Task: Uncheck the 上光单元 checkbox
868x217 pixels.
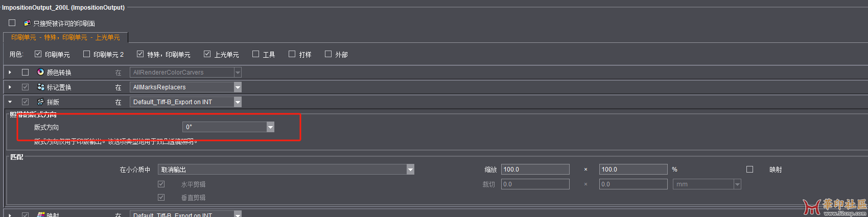Action: tap(207, 54)
